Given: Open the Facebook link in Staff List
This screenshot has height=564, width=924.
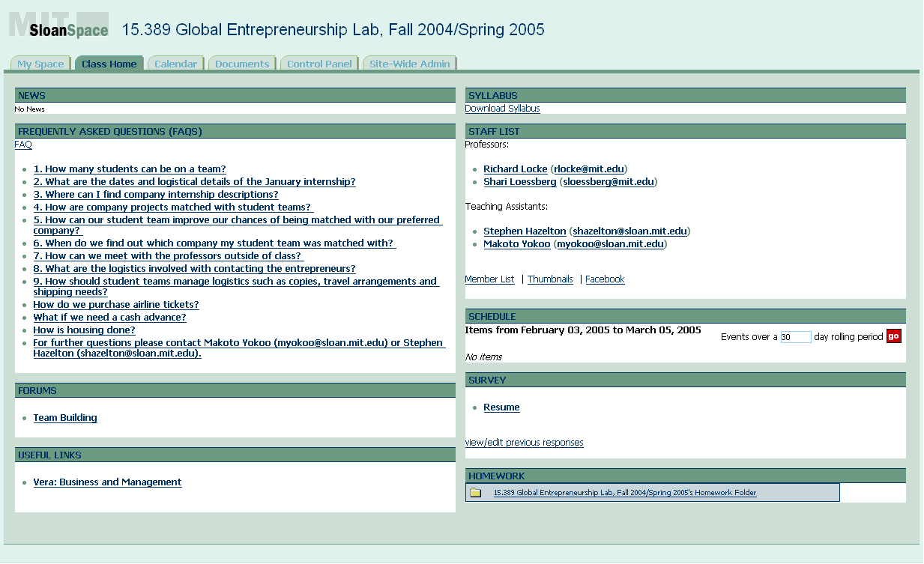Looking at the screenshot, I should click(x=604, y=279).
